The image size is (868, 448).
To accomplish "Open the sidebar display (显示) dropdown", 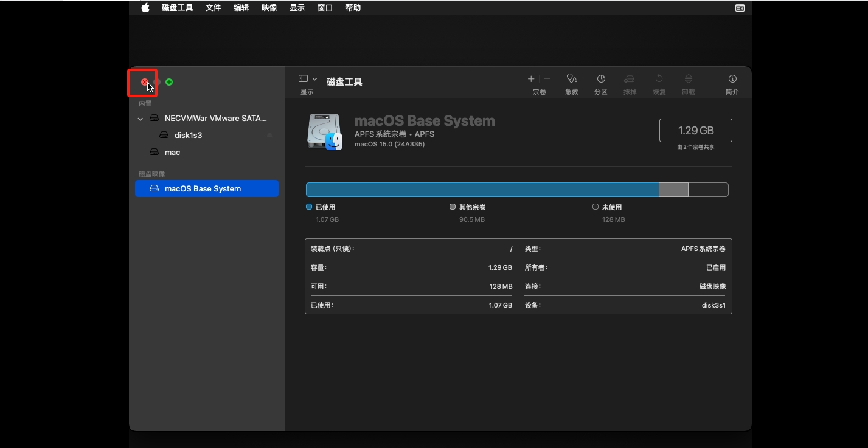I will pyautogui.click(x=308, y=79).
